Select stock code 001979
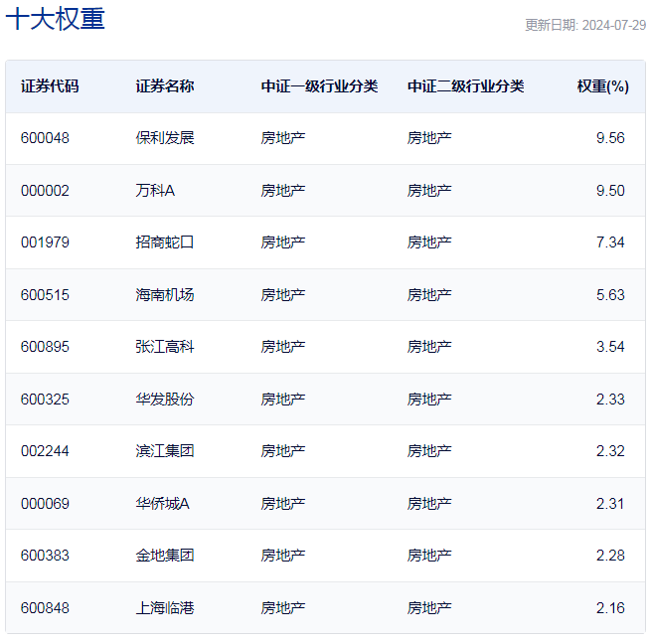The image size is (650, 644). pyautogui.click(x=45, y=242)
